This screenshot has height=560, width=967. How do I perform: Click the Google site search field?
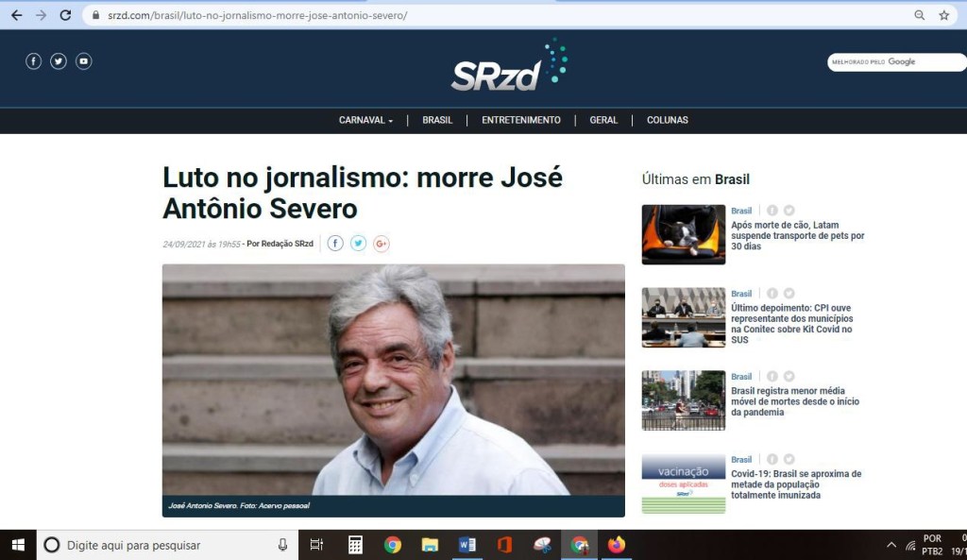pyautogui.click(x=892, y=62)
